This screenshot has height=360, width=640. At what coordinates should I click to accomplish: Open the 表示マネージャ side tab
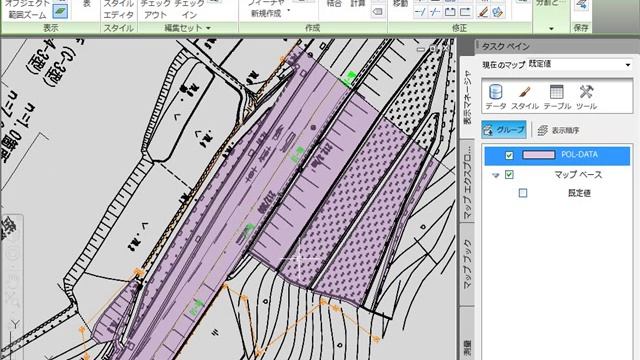click(467, 97)
